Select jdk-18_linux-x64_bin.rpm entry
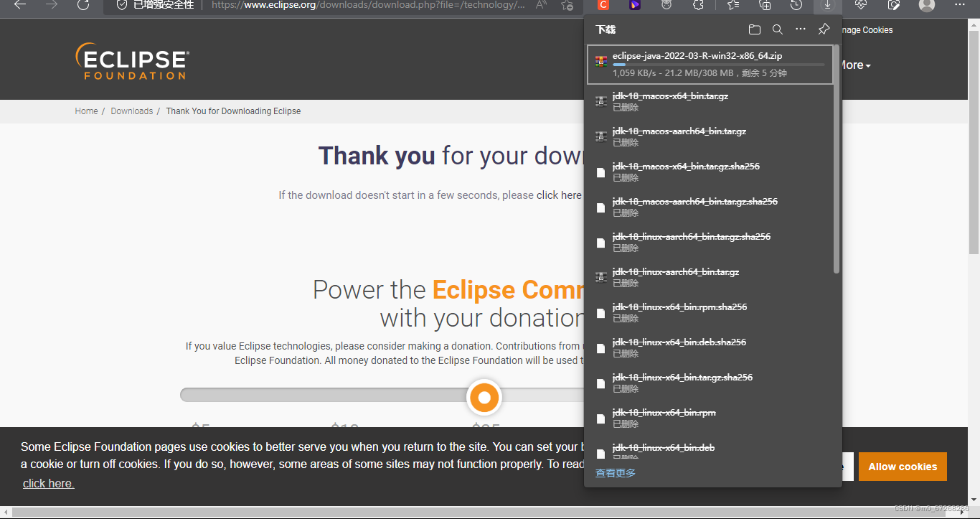Viewport: 980px width, 519px height. 710,419
